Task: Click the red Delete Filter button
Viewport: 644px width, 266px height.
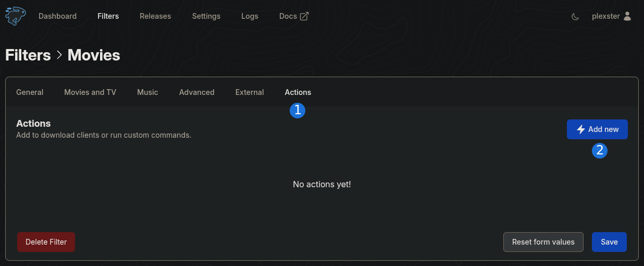Action: click(46, 242)
